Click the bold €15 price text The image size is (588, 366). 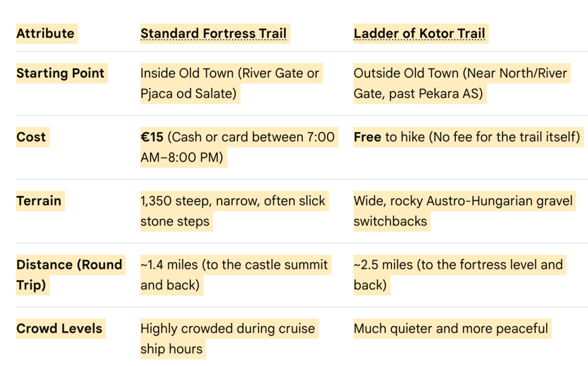click(152, 137)
